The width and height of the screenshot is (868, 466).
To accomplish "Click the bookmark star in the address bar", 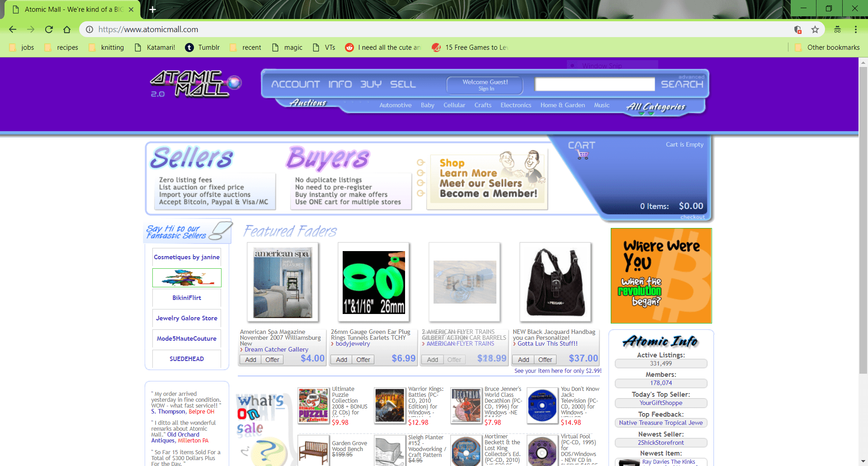I will click(x=815, y=29).
